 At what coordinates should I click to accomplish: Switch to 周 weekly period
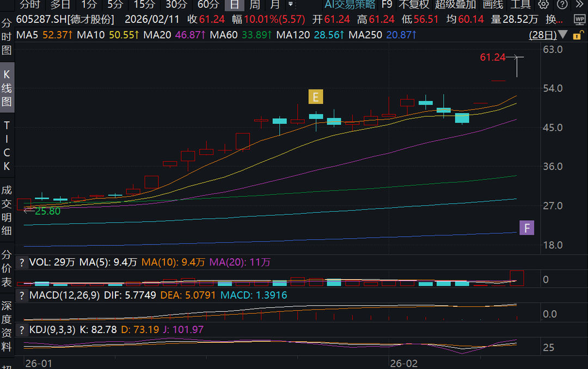point(254,5)
